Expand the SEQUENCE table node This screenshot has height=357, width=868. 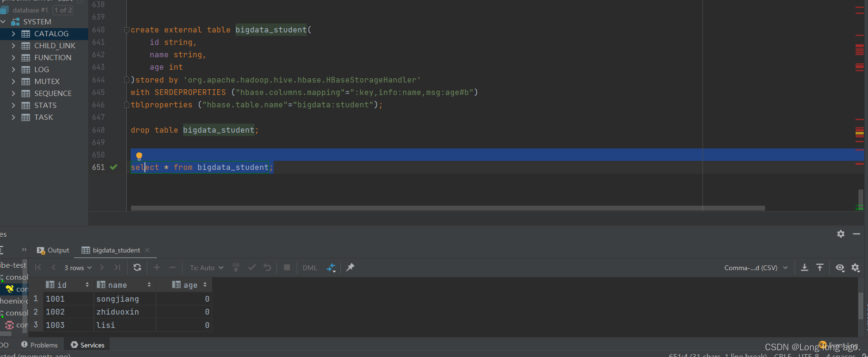click(13, 94)
